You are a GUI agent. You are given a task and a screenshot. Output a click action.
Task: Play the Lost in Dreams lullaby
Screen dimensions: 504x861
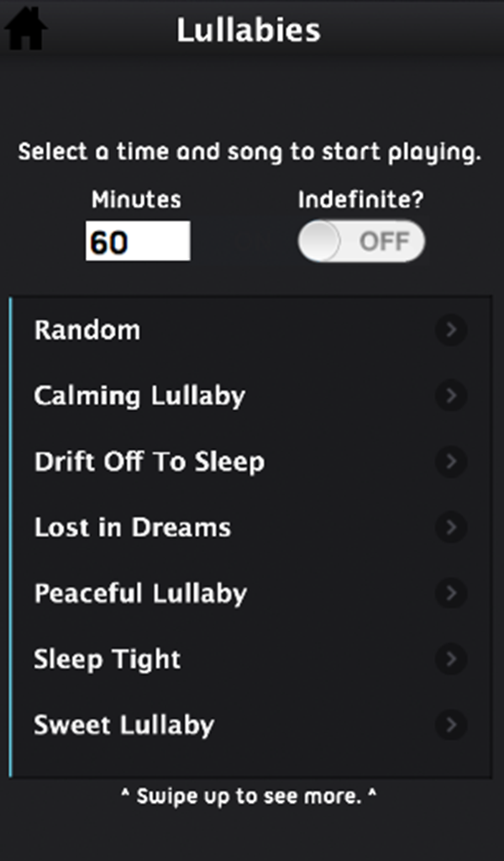[133, 527]
